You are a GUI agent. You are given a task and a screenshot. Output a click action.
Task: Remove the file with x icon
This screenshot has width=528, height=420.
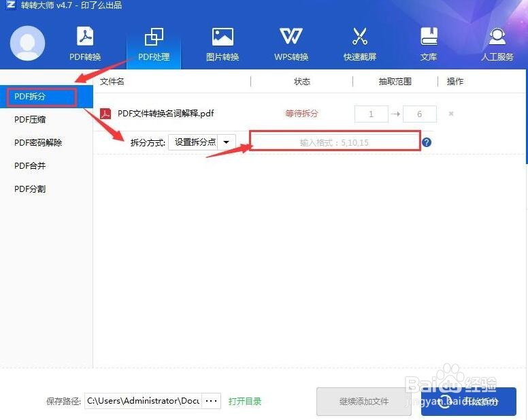[451, 114]
